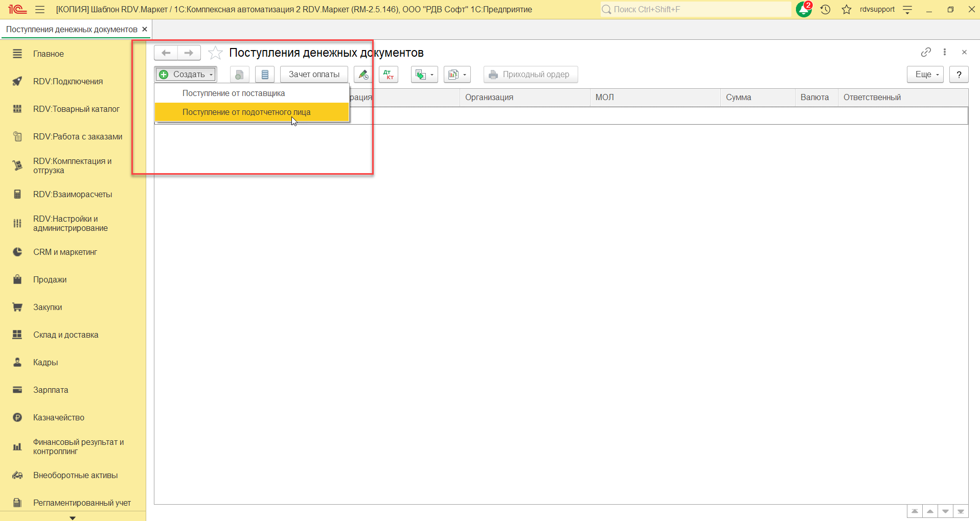
Task: Focus the Поиск Ctrl+Shift+F search field
Action: tap(696, 9)
